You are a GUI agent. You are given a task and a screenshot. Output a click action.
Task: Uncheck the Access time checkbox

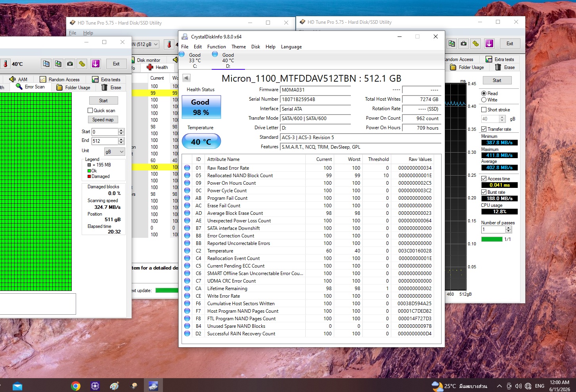click(484, 179)
